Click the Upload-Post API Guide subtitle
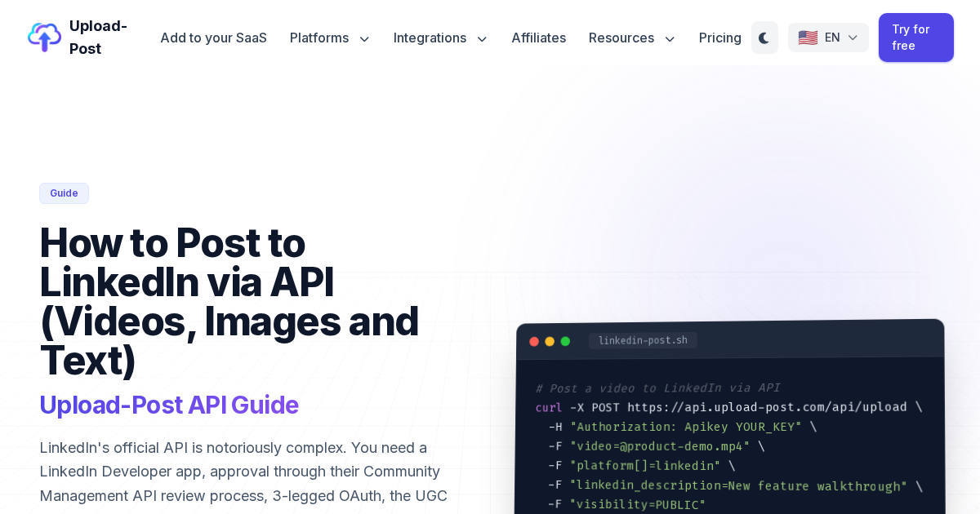Image resolution: width=980 pixels, height=514 pixels. click(169, 405)
